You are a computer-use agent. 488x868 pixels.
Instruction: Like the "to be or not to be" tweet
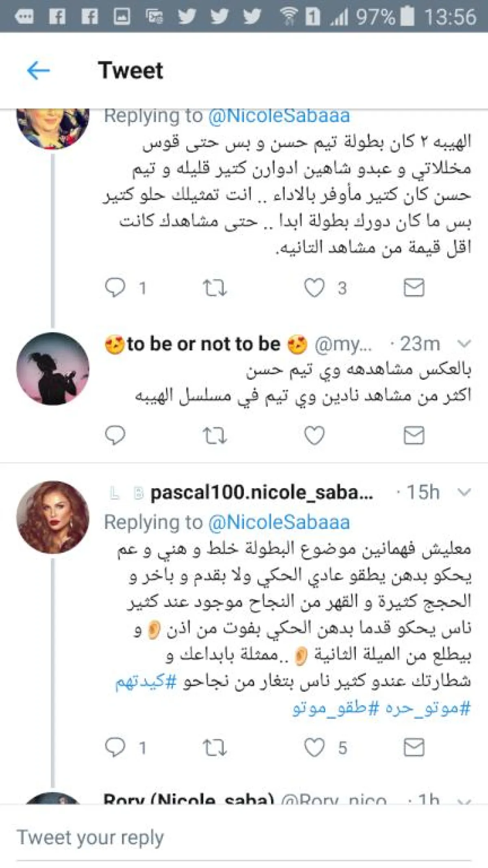(x=314, y=435)
